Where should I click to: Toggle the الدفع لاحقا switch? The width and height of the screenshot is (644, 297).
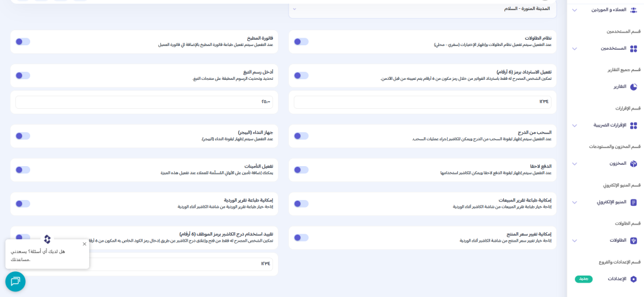pyautogui.click(x=301, y=170)
